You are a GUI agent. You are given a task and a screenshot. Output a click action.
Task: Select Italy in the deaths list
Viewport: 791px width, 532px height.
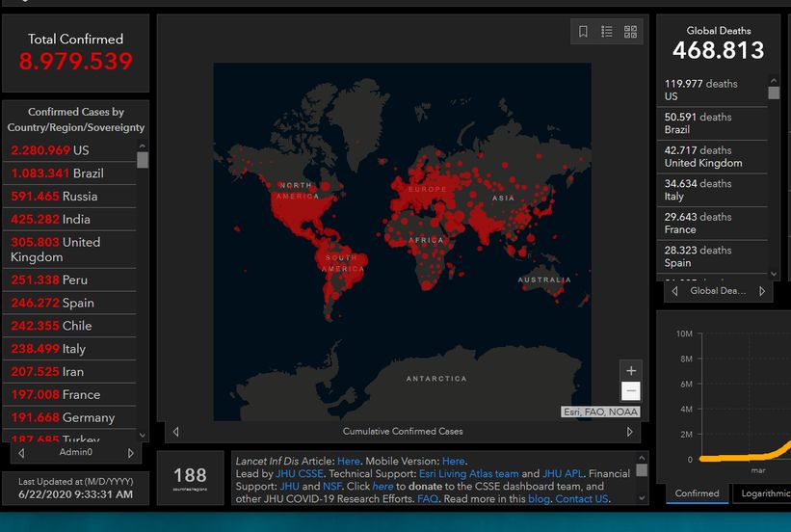click(713, 189)
